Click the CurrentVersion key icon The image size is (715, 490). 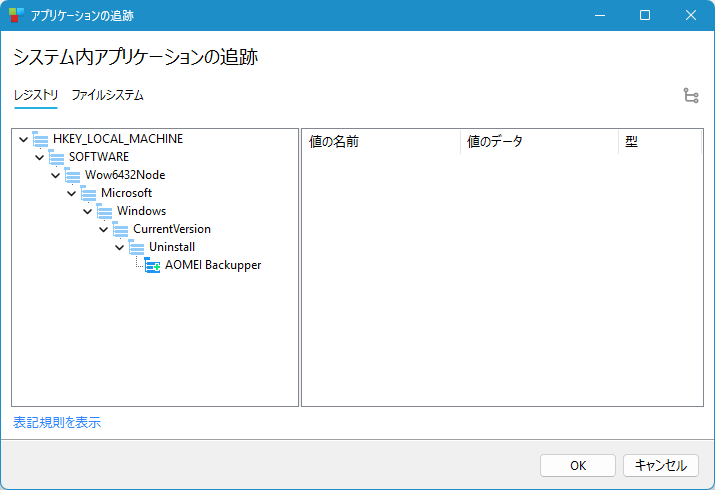click(x=121, y=229)
